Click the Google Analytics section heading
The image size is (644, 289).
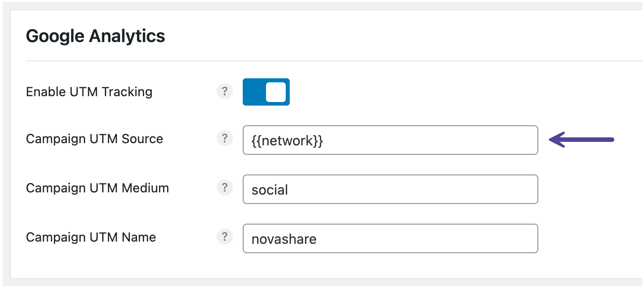95,35
